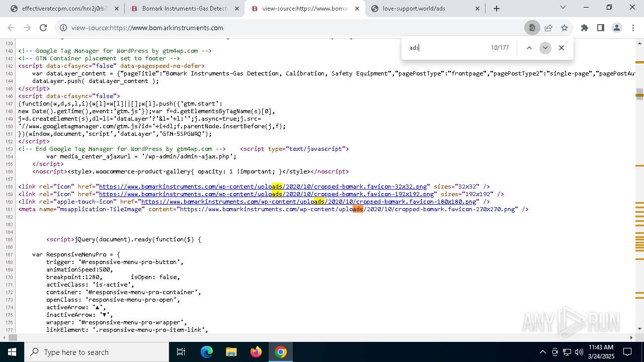Image resolution: width=644 pixels, height=362 pixels.
Task: Show hidden system tray icons
Action: click(x=542, y=352)
